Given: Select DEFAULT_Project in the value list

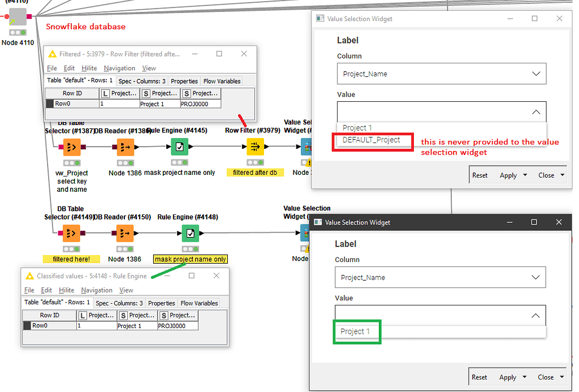Looking at the screenshot, I should [373, 139].
